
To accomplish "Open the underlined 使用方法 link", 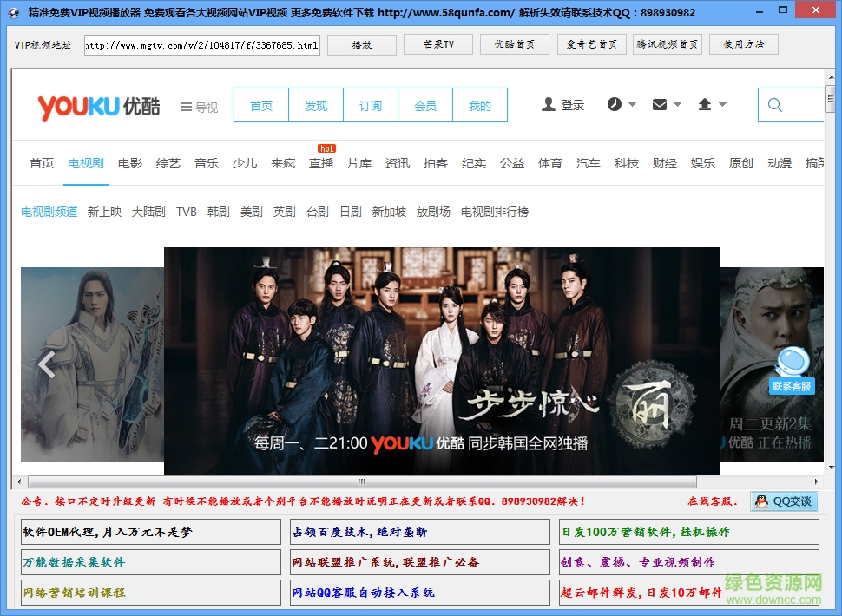I will tap(743, 43).
